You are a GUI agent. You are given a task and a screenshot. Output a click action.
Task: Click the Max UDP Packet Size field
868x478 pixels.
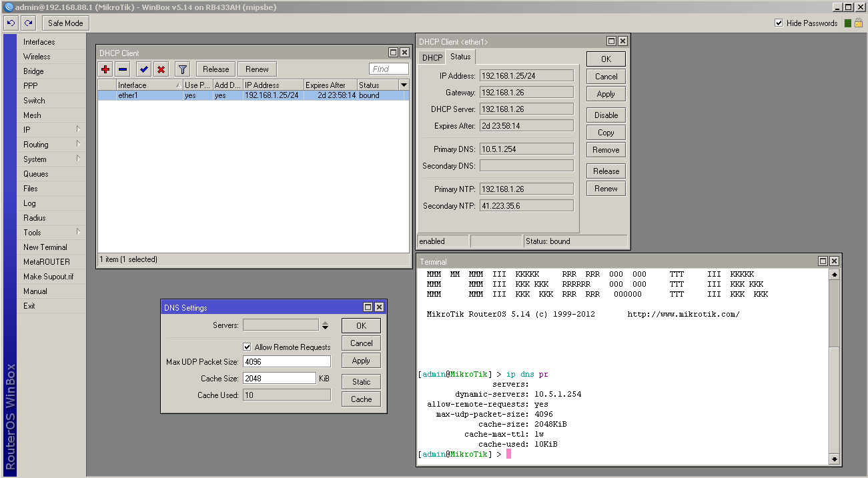tap(287, 362)
